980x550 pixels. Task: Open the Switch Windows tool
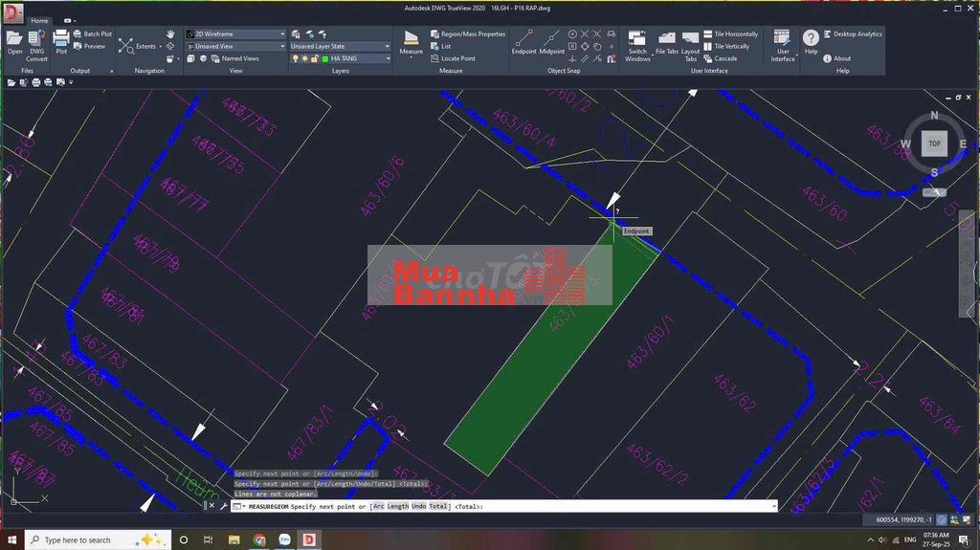click(637, 43)
